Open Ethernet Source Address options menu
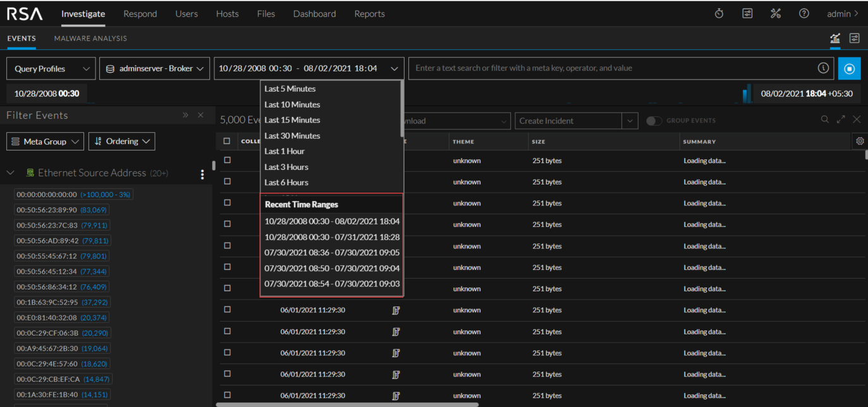The image size is (868, 407). click(x=202, y=174)
